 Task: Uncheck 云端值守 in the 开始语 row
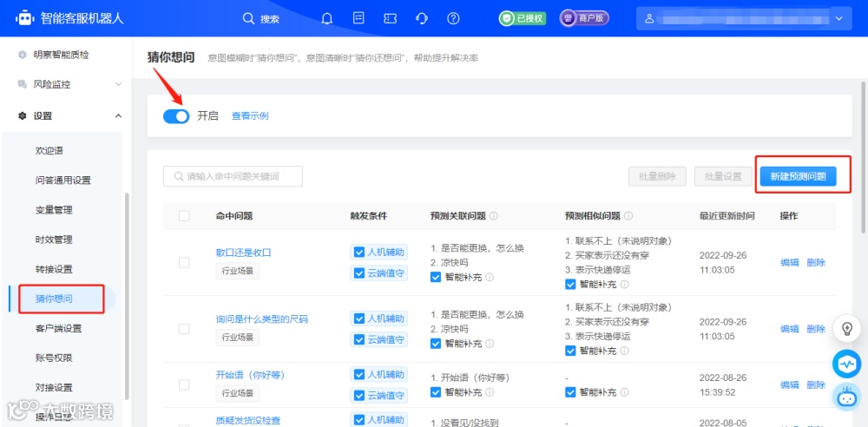coord(359,395)
